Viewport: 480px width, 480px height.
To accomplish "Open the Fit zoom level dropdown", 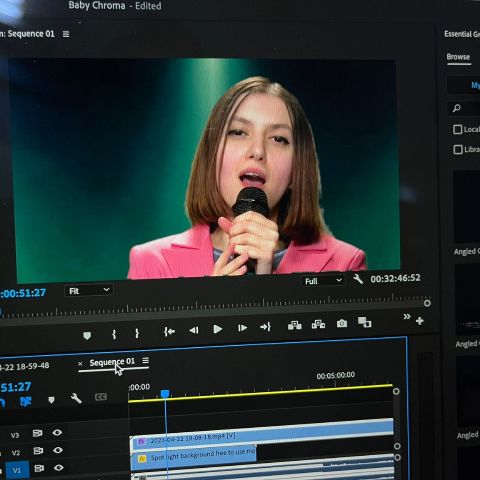I will pyautogui.click(x=89, y=291).
